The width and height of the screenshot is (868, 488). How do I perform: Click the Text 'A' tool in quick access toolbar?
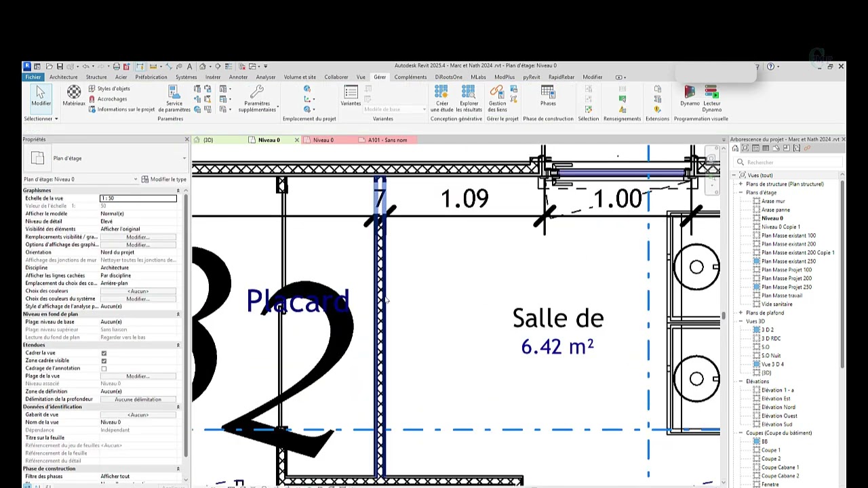coord(189,66)
